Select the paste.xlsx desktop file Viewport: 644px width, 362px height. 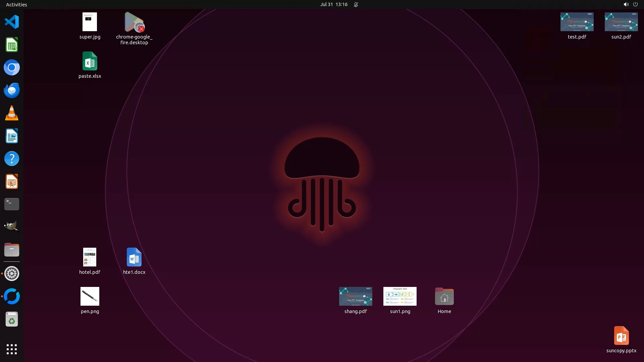click(x=90, y=61)
